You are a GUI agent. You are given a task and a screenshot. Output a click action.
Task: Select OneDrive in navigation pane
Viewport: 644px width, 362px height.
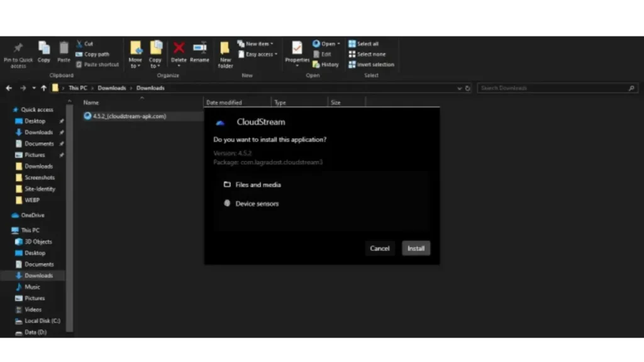click(x=28, y=215)
